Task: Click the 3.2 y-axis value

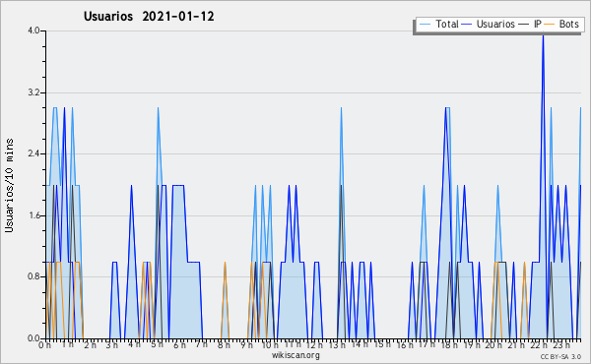Action: click(x=33, y=92)
